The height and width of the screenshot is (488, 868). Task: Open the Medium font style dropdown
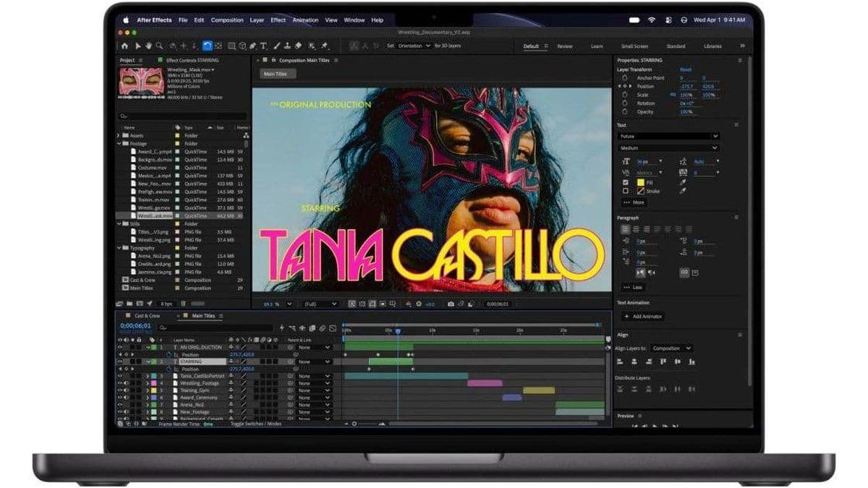[x=668, y=148]
